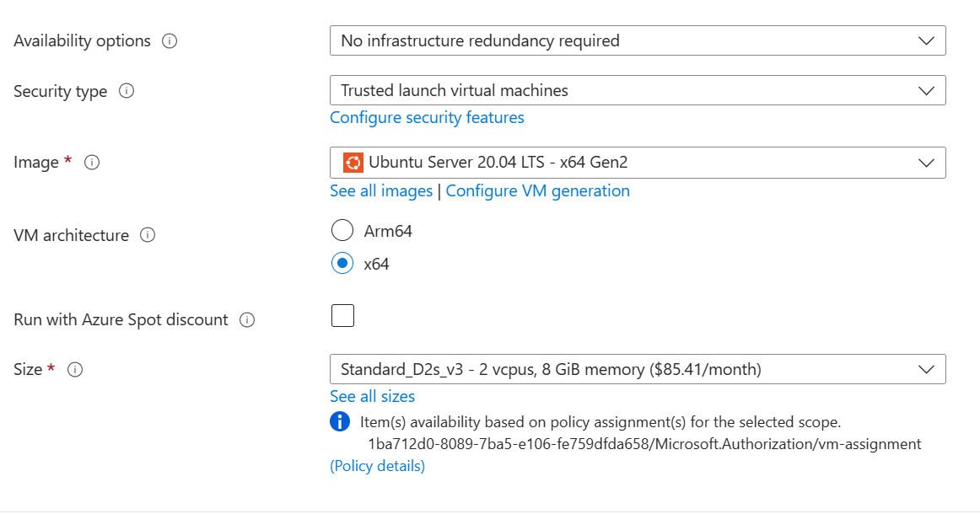Click info icon next to Size label

[75, 370]
